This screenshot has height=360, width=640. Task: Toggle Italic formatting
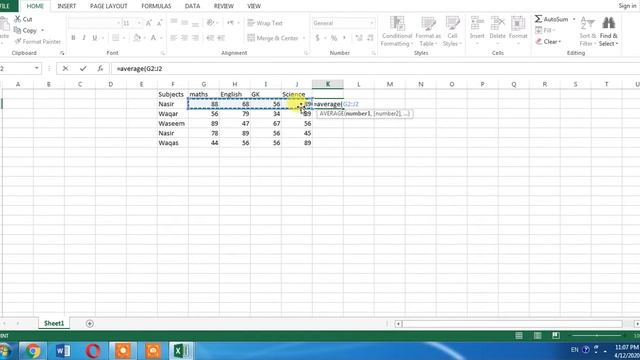84,38
